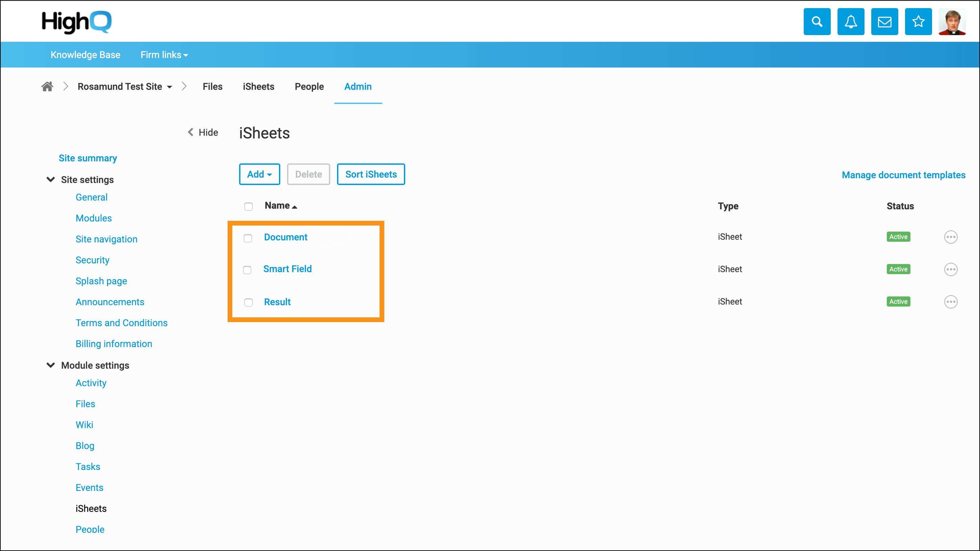This screenshot has width=980, height=551.
Task: Tick the Smart Field iSheet checkbox
Action: (x=247, y=270)
